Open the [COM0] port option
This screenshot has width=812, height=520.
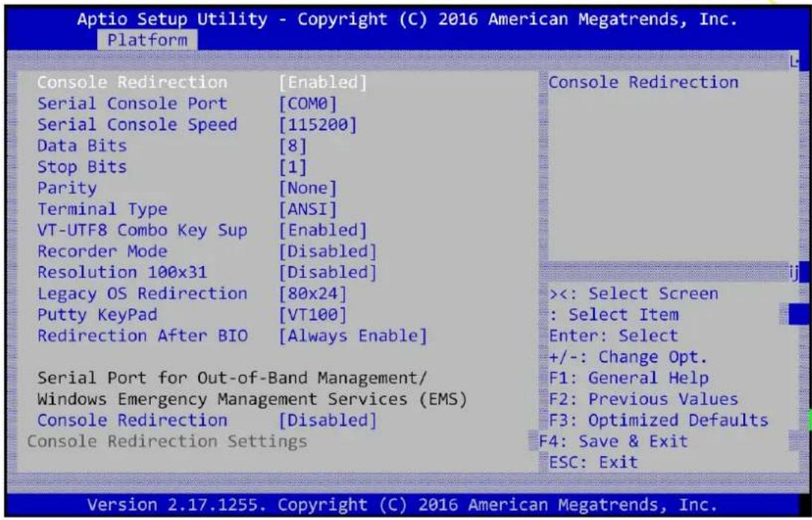click(x=308, y=104)
